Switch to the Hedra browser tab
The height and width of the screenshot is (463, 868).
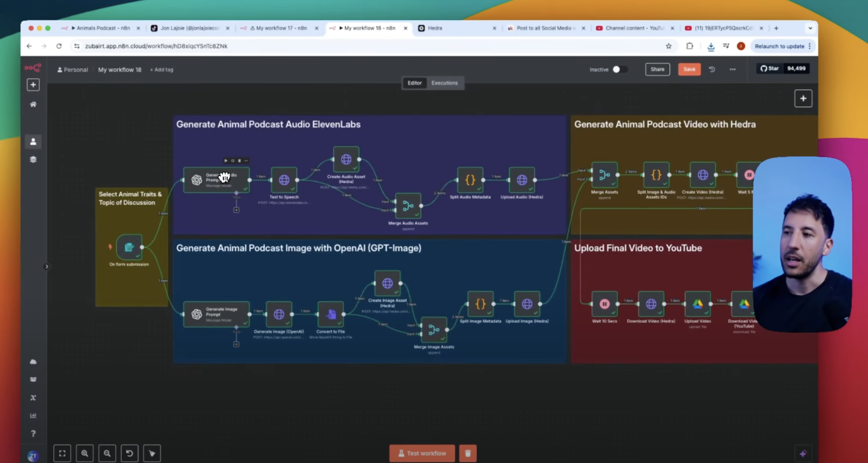(x=435, y=28)
